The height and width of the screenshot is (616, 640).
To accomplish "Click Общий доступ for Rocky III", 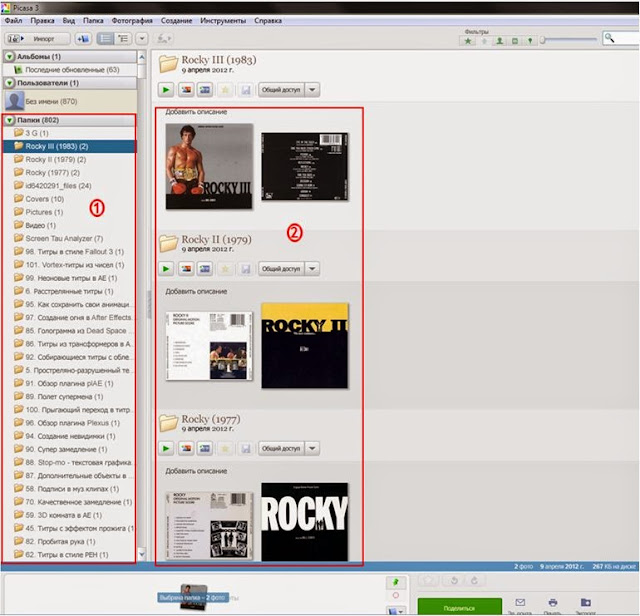I will coord(281,90).
